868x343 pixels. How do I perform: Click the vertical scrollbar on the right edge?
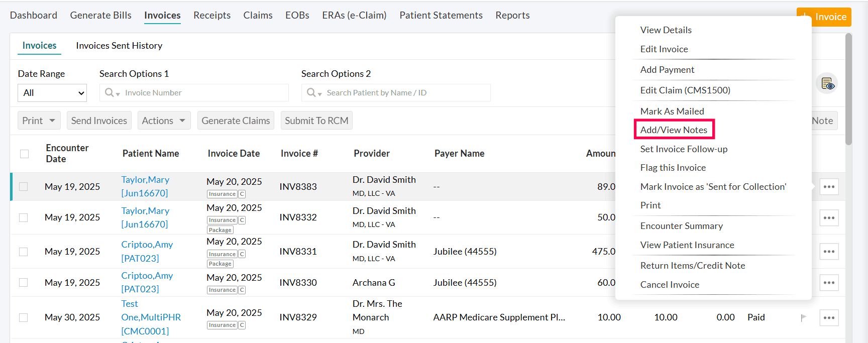pos(848,90)
